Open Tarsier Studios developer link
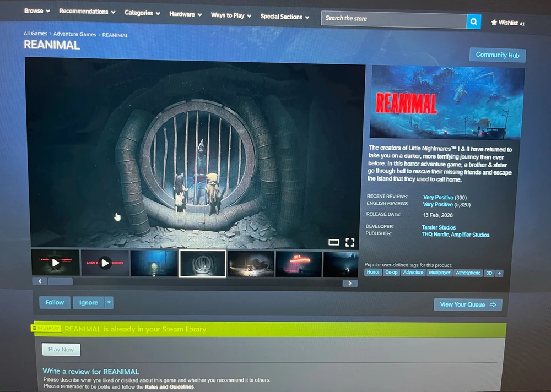Image resolution: width=551 pixels, height=392 pixels. pyautogui.click(x=439, y=227)
